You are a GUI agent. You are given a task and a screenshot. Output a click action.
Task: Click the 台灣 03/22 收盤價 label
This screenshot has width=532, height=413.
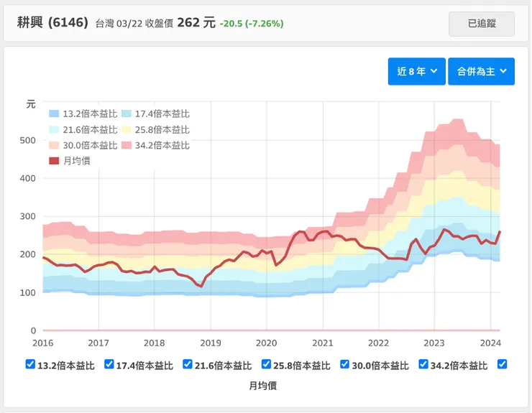pos(134,24)
